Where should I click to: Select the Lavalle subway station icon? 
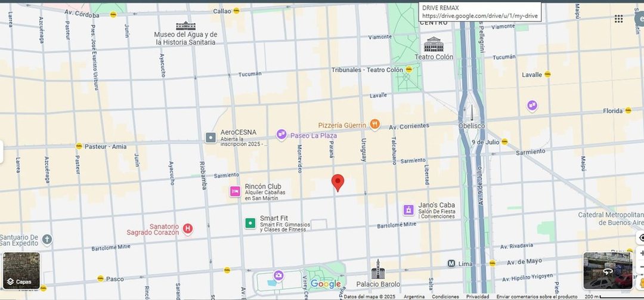[547, 75]
